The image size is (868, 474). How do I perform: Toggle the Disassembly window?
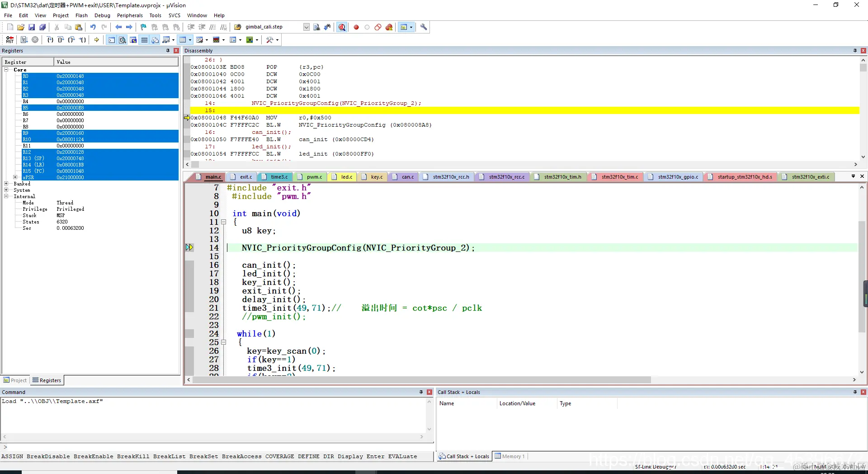[122, 40]
